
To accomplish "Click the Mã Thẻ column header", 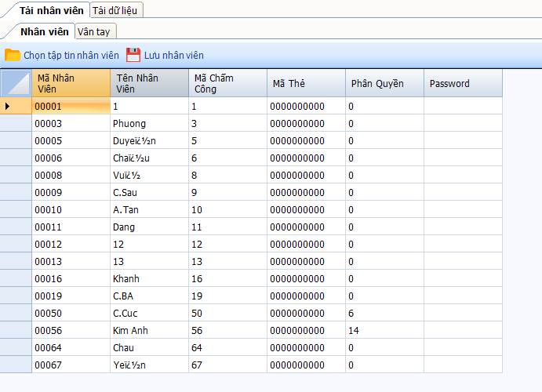I will tap(306, 83).
